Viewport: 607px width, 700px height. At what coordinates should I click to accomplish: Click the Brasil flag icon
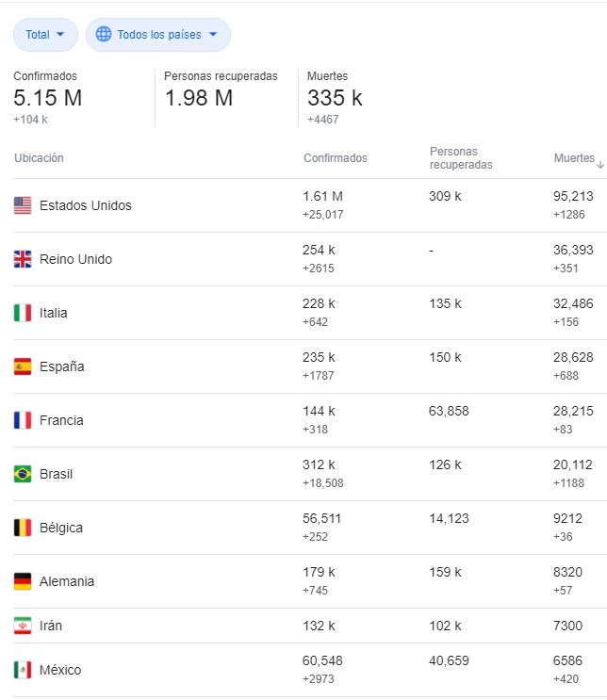(x=23, y=474)
